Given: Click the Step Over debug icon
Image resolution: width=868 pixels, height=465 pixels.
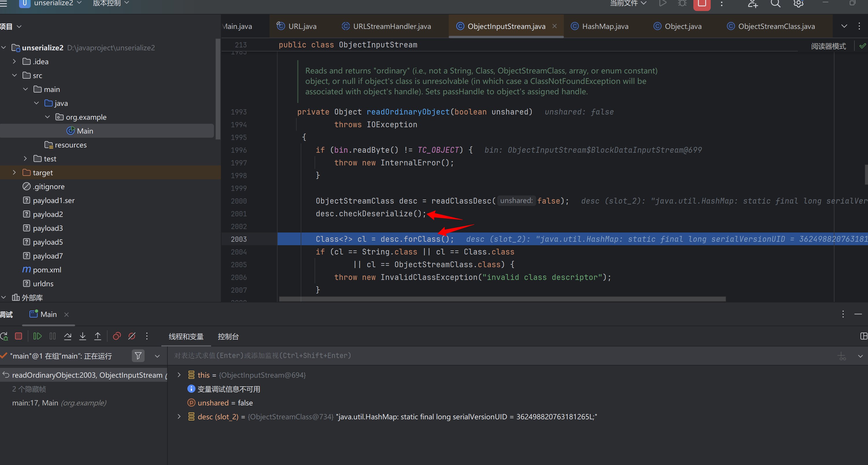Looking at the screenshot, I should coord(68,336).
